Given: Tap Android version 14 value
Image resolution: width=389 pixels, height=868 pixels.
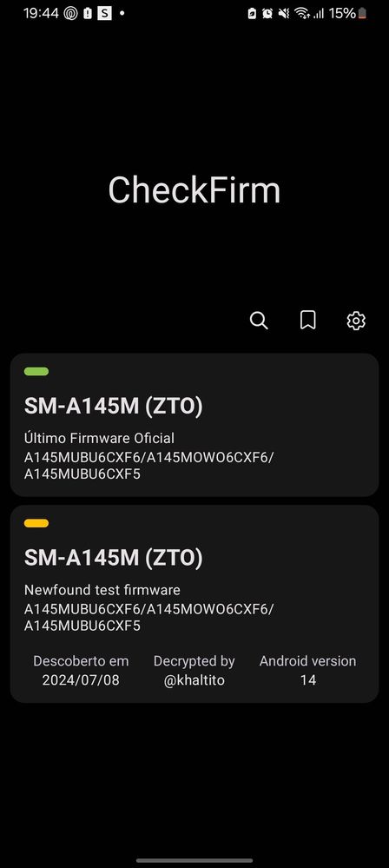Looking at the screenshot, I should (307, 680).
